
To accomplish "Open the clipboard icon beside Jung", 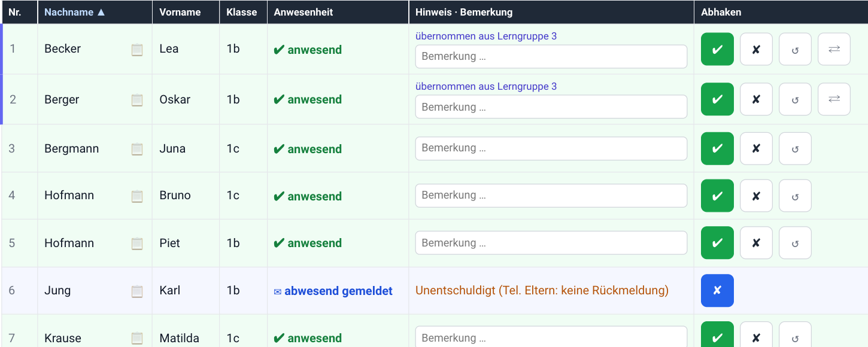I will coord(137,291).
